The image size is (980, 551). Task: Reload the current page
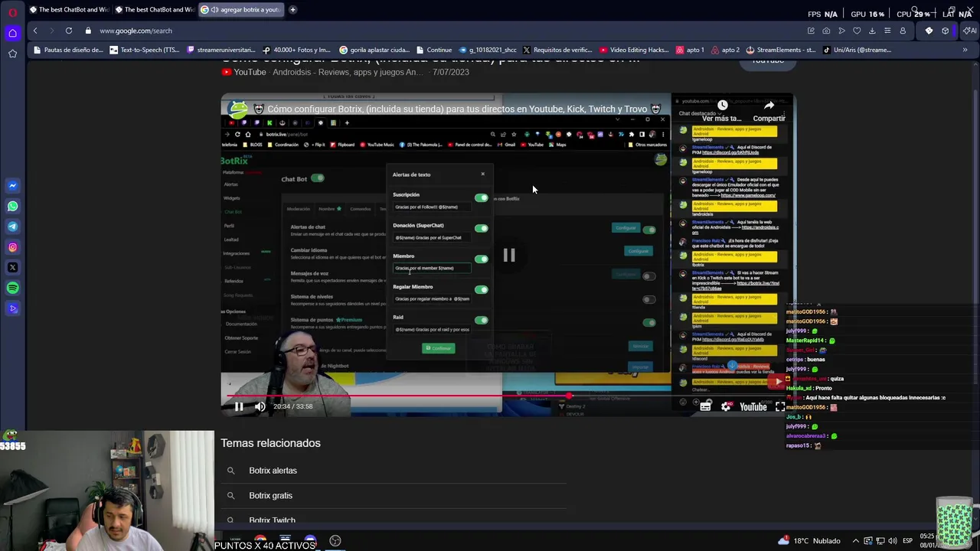[x=69, y=31]
